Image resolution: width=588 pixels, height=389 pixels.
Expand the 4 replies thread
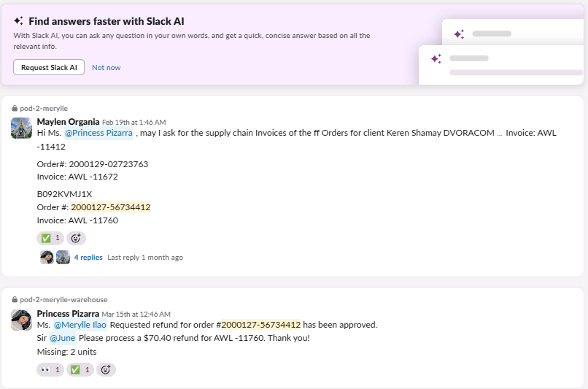(88, 258)
